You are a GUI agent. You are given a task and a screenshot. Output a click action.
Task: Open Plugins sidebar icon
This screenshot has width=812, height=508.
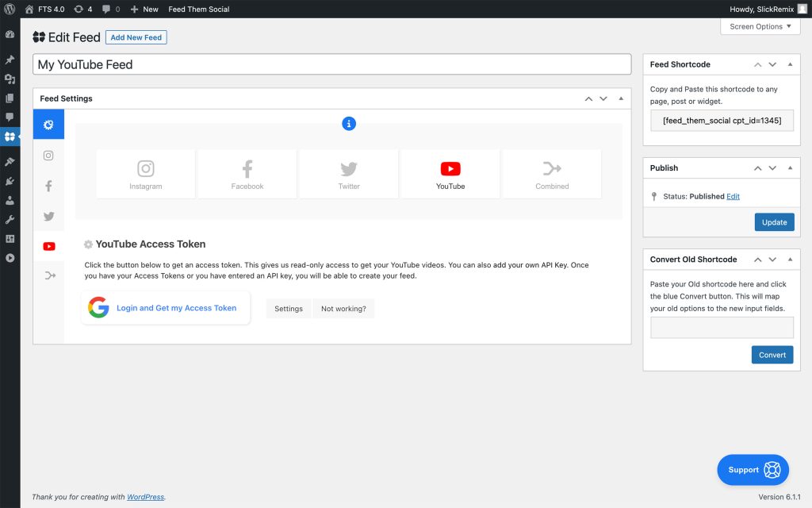10,181
